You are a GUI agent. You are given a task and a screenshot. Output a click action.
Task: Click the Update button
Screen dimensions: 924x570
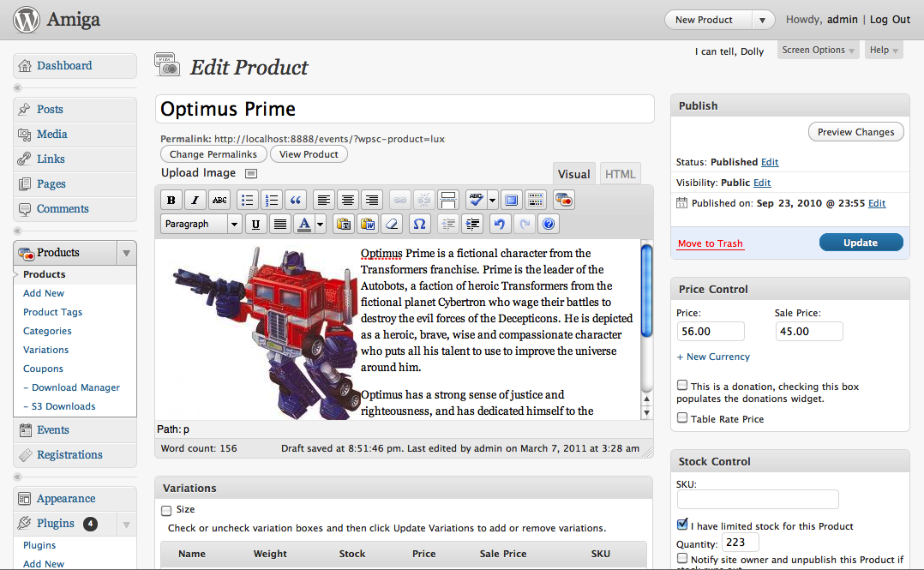(x=861, y=243)
